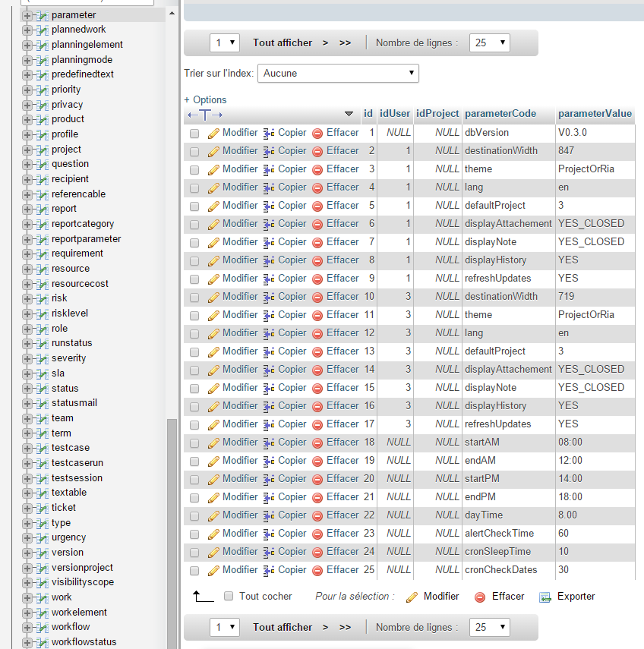The image size is (644, 649).
Task: Open the + Options link
Action: (205, 99)
